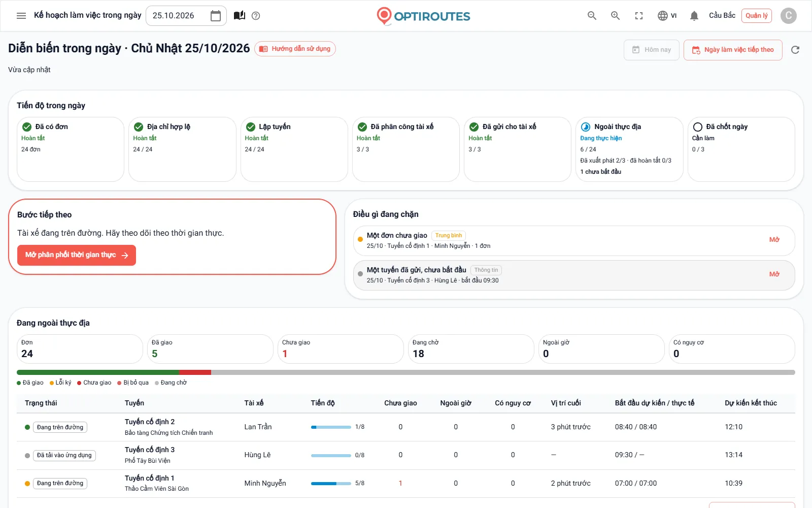Open the Một đơn chưa giao blocker

[574, 240]
